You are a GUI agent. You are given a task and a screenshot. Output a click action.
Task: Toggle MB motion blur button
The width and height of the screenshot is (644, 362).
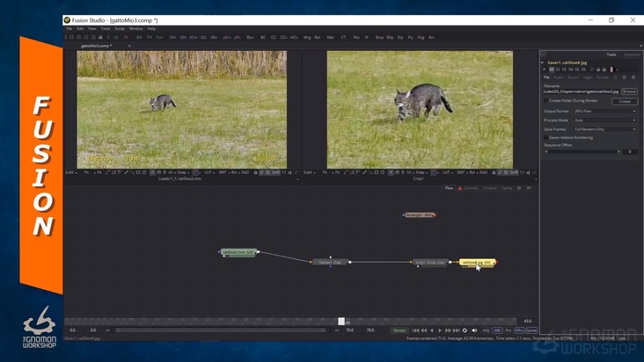click(x=497, y=330)
